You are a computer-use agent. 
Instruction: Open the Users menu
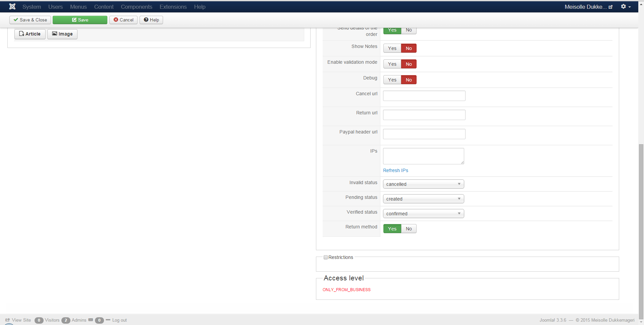(x=55, y=7)
